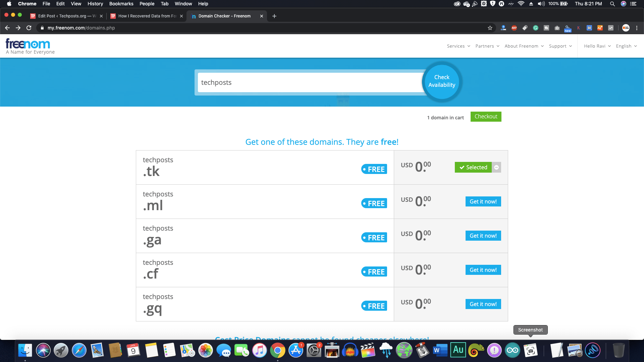The image size is (644, 362).
Task: Click the Freenom logo
Action: tap(30, 46)
